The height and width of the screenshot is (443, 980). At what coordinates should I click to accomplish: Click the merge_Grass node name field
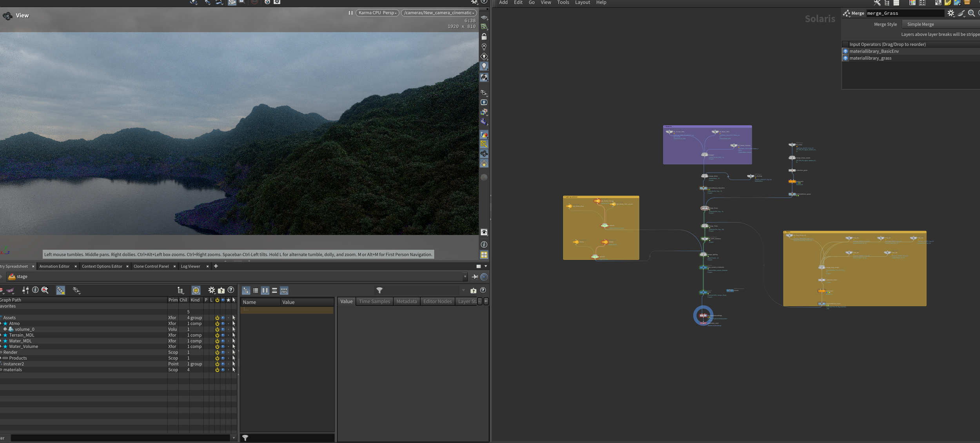tap(905, 13)
